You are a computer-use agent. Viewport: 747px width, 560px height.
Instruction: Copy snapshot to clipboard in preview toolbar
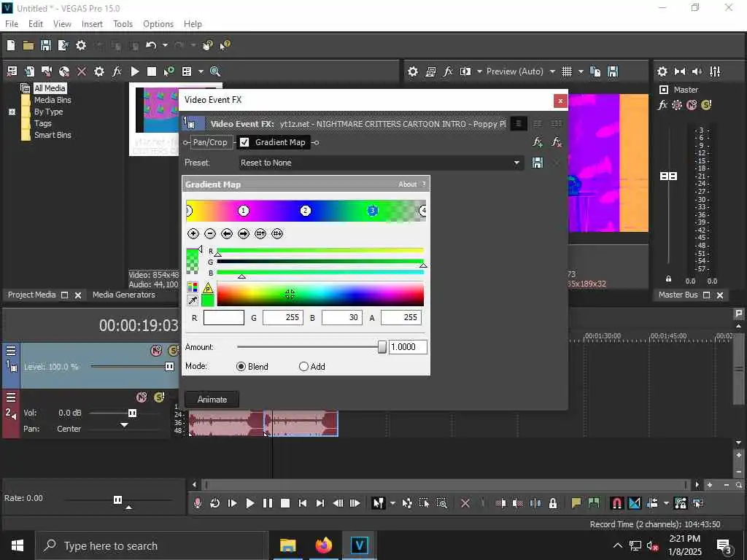point(595,71)
